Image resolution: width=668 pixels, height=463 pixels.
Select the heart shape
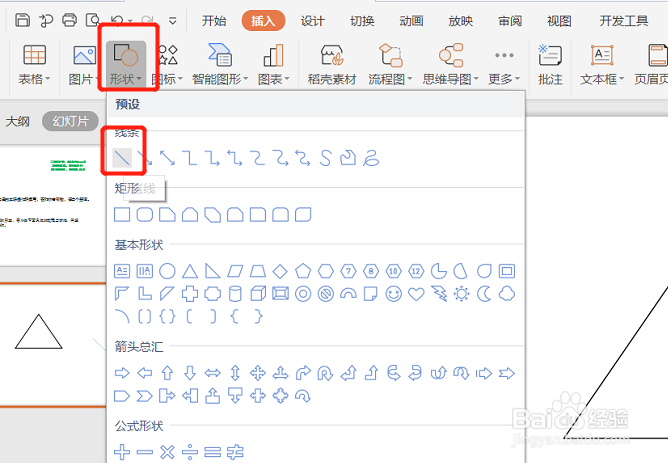coord(416,293)
